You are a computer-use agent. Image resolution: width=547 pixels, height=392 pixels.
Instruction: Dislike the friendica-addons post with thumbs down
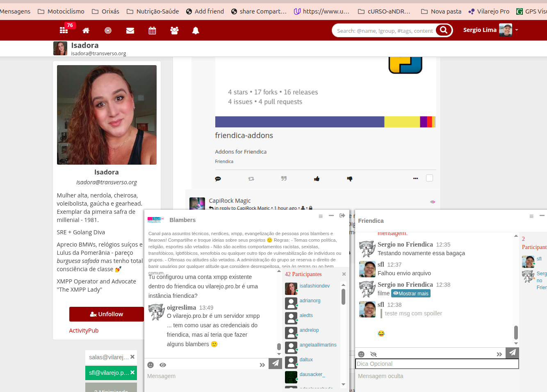[x=349, y=179]
